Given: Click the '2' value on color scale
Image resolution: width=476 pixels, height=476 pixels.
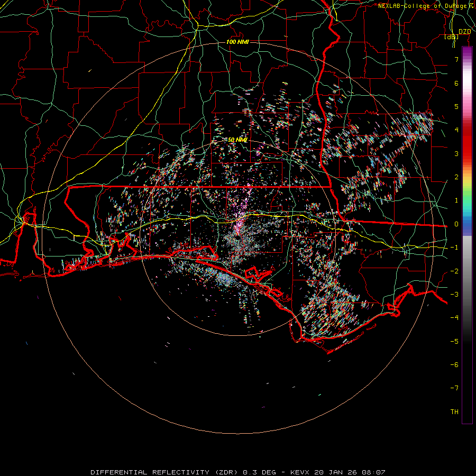Looking at the screenshot, I should tap(456, 177).
